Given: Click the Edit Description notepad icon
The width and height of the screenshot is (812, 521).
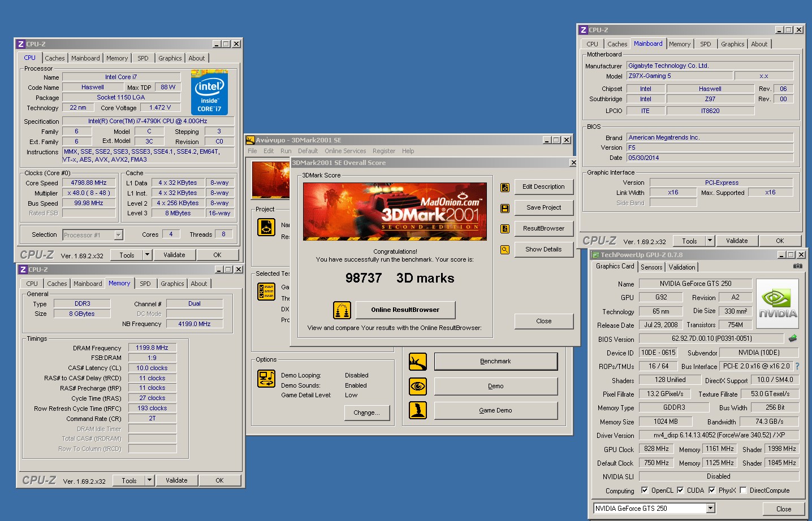Looking at the screenshot, I should tap(505, 188).
